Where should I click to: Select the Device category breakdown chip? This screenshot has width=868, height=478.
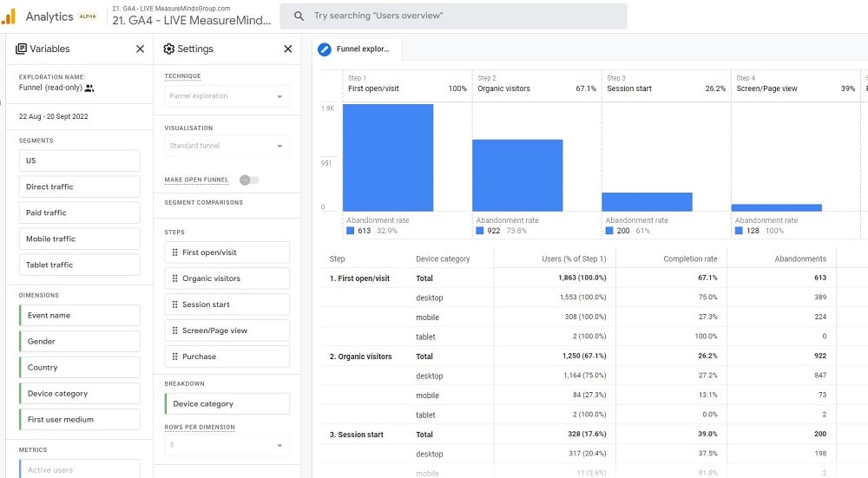[x=228, y=403]
